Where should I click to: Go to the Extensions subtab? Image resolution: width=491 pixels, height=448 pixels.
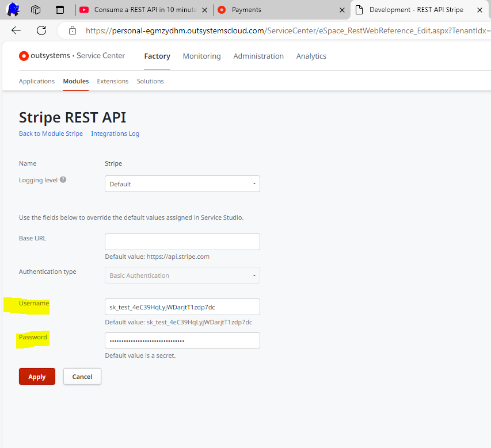tap(113, 81)
